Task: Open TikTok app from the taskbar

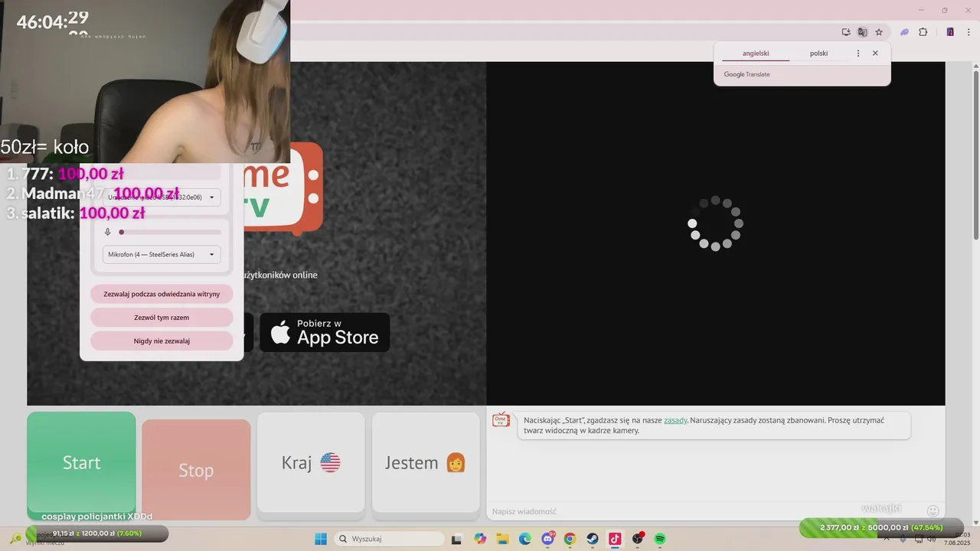Action: [615, 539]
